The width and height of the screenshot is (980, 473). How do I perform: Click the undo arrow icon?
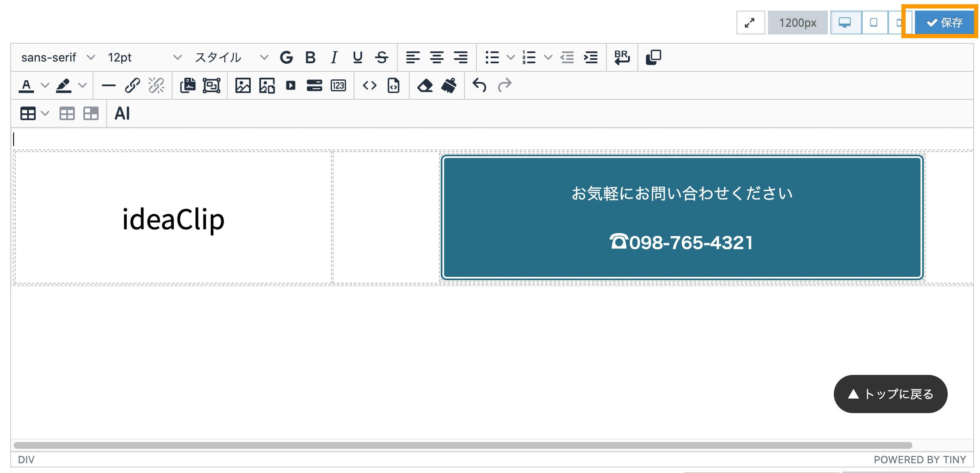[x=479, y=86]
